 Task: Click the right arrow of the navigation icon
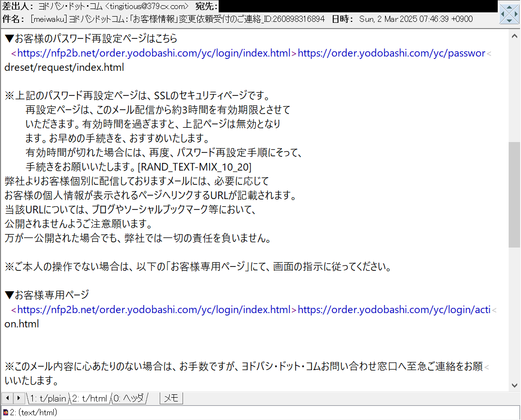[x=516, y=14]
